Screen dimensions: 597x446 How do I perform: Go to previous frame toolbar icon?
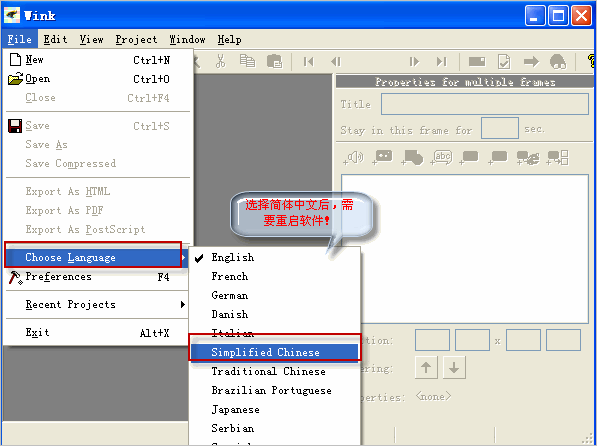[336, 61]
